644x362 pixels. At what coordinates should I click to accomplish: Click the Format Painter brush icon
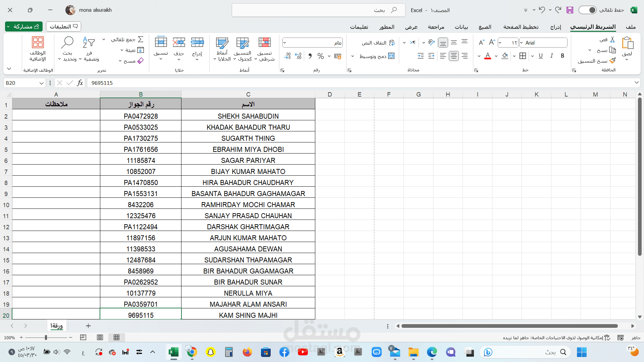(612, 61)
